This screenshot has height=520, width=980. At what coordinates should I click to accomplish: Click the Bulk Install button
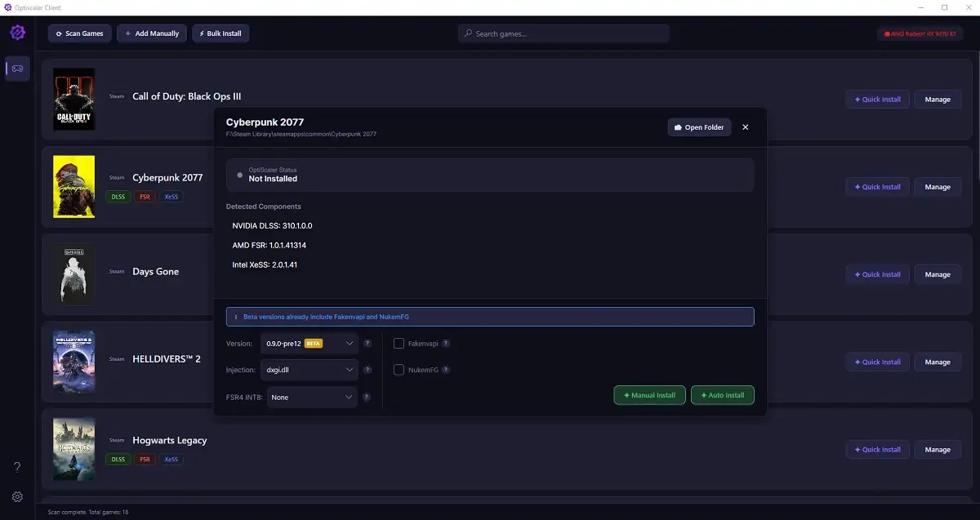(220, 33)
